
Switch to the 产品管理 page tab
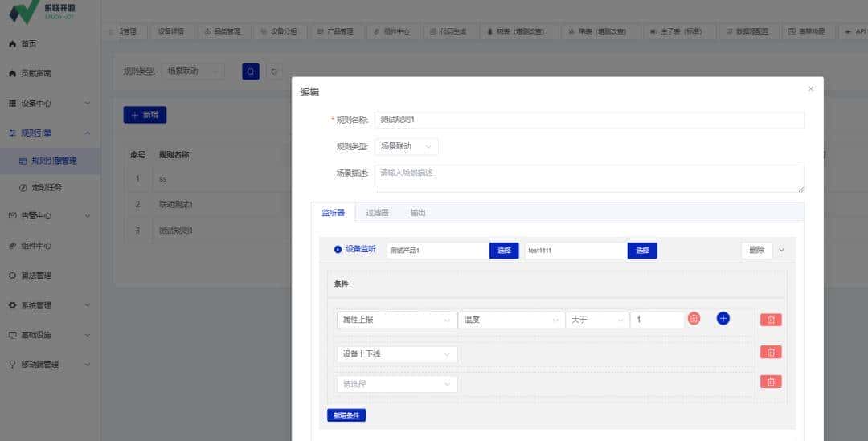pyautogui.click(x=336, y=31)
